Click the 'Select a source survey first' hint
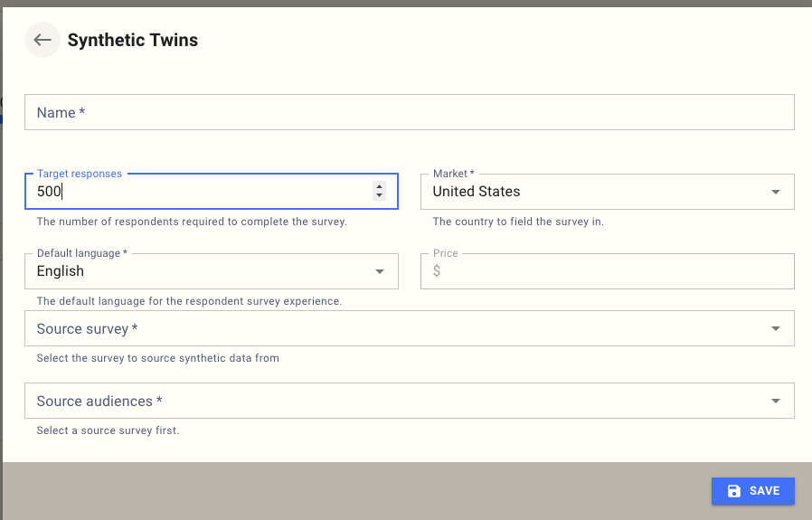Image resolution: width=812 pixels, height=520 pixels. pos(108,430)
